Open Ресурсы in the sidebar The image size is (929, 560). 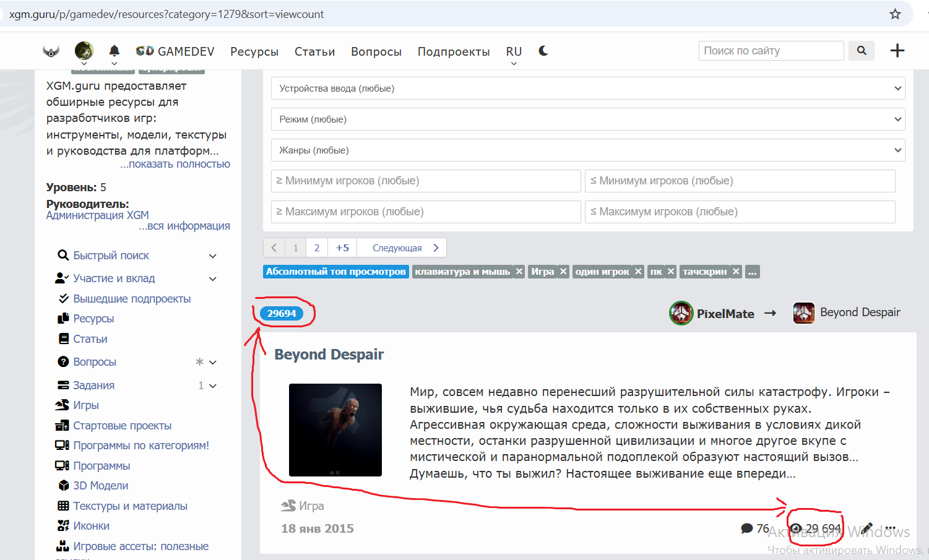click(93, 319)
